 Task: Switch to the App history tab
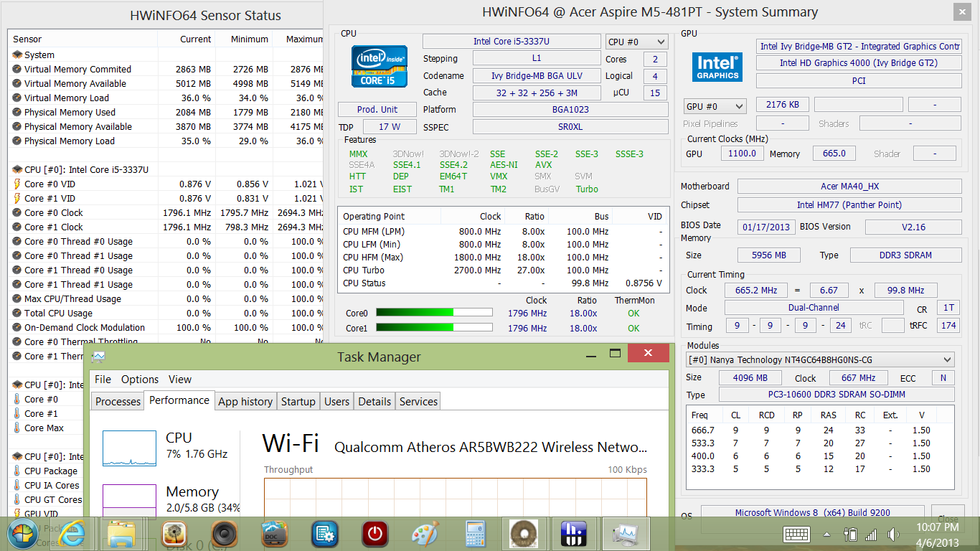pos(245,401)
